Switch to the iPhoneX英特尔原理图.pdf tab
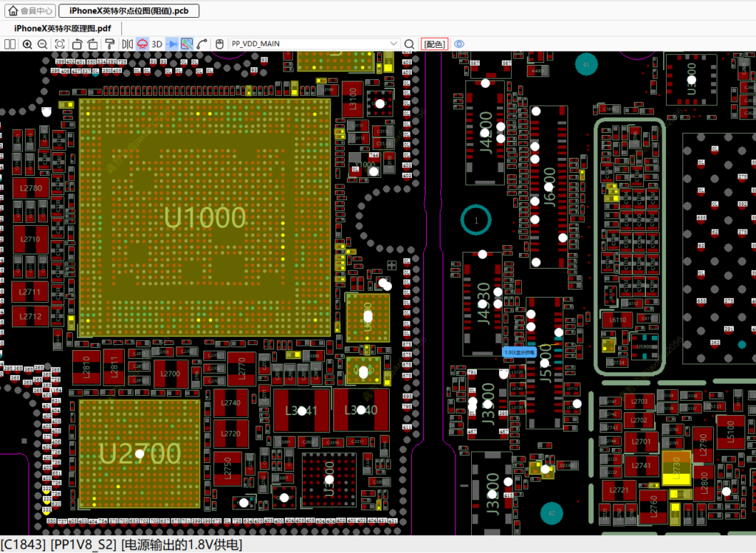Viewport: 756px width, 553px height. (x=63, y=29)
